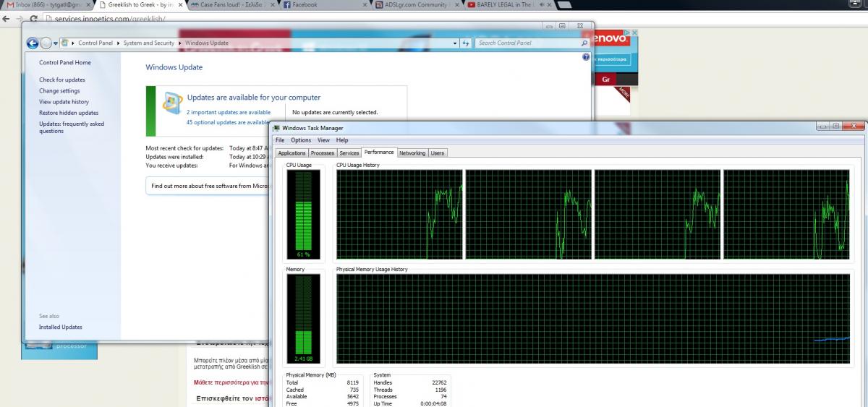
Task: Click the Windows Update help question mark icon
Action: [x=586, y=56]
